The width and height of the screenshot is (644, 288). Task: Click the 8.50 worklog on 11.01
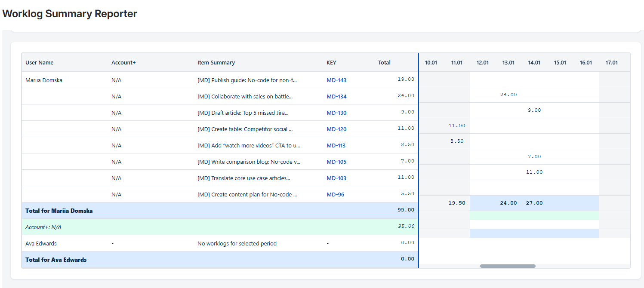click(x=457, y=141)
